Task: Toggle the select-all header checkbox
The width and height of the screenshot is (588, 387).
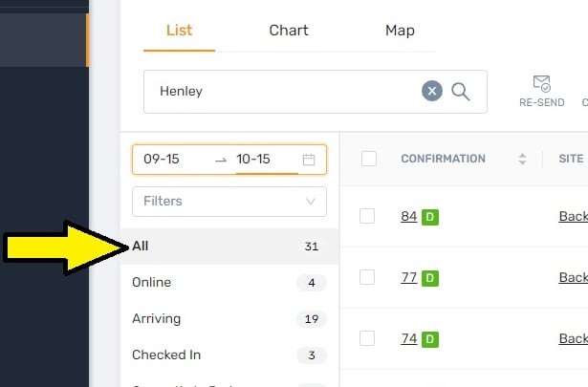Action: [x=369, y=159]
